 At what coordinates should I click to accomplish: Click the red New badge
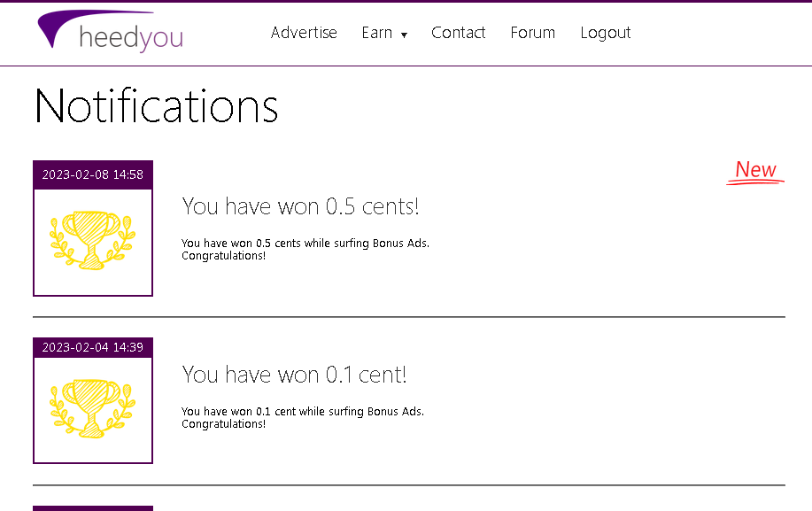pyautogui.click(x=755, y=170)
